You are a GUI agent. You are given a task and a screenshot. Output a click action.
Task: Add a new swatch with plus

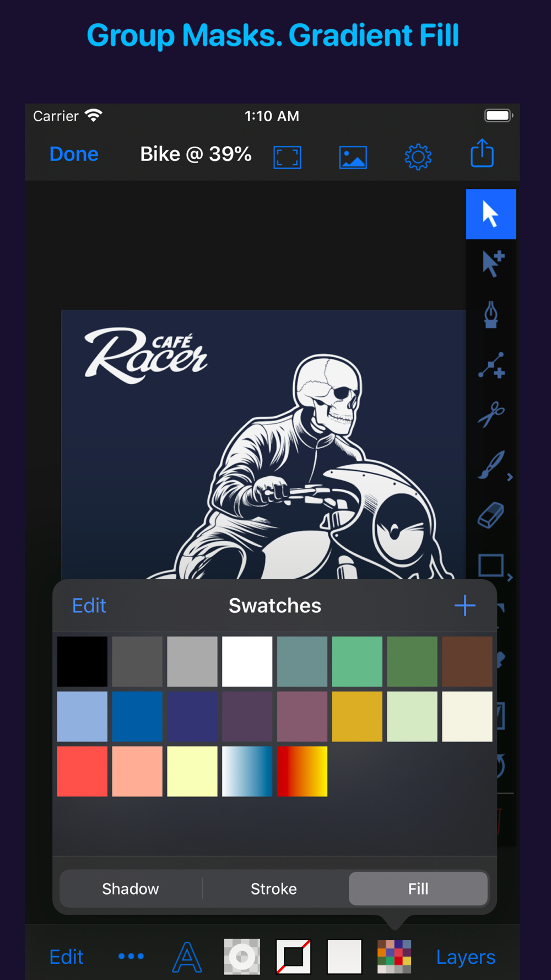(x=465, y=605)
